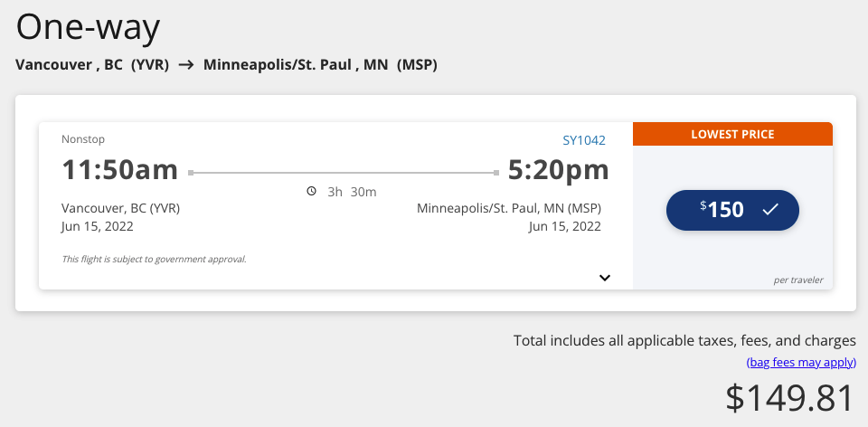Click the arrow between YVR and MSP
This screenshot has width=868, height=427.
pyautogui.click(x=186, y=65)
